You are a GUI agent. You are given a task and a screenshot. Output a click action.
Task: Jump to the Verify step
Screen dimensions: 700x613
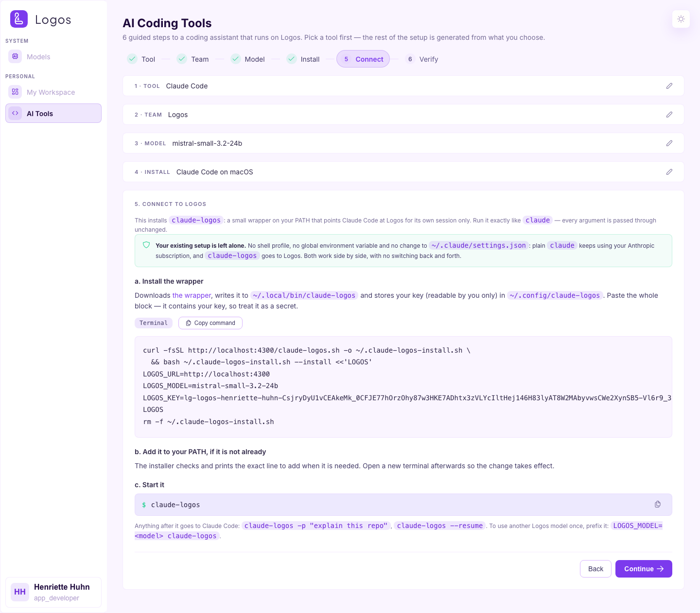pos(421,59)
